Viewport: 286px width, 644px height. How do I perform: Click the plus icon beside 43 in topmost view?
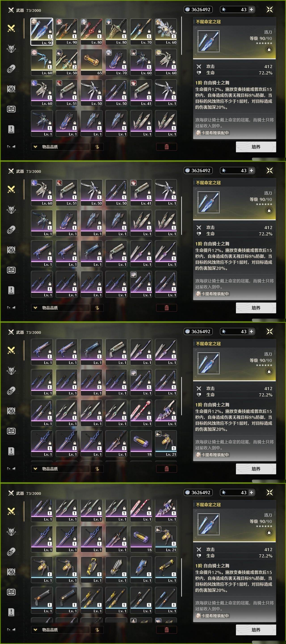coord(251,9)
